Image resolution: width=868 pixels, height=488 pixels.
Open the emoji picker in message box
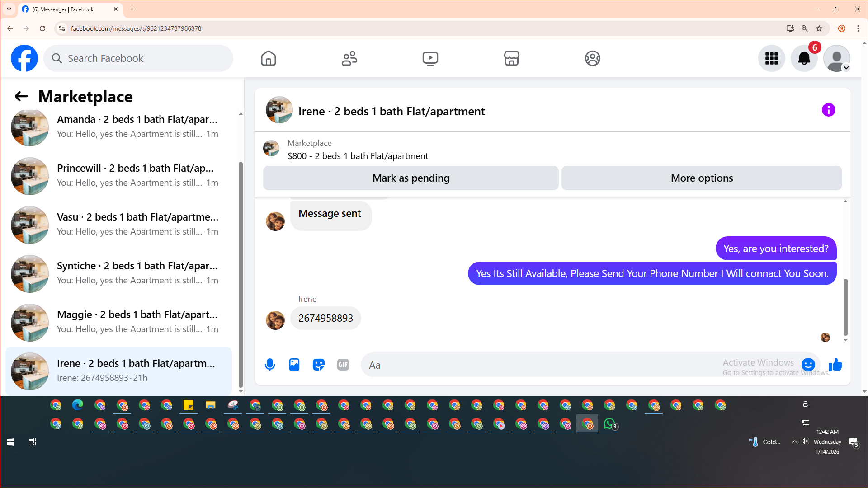point(808,365)
